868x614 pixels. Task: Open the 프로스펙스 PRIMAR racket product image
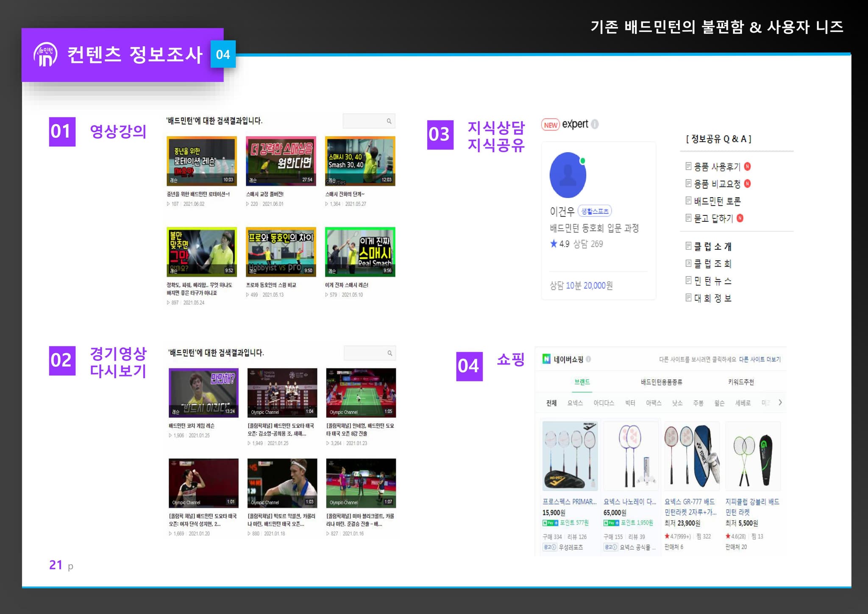[570, 456]
